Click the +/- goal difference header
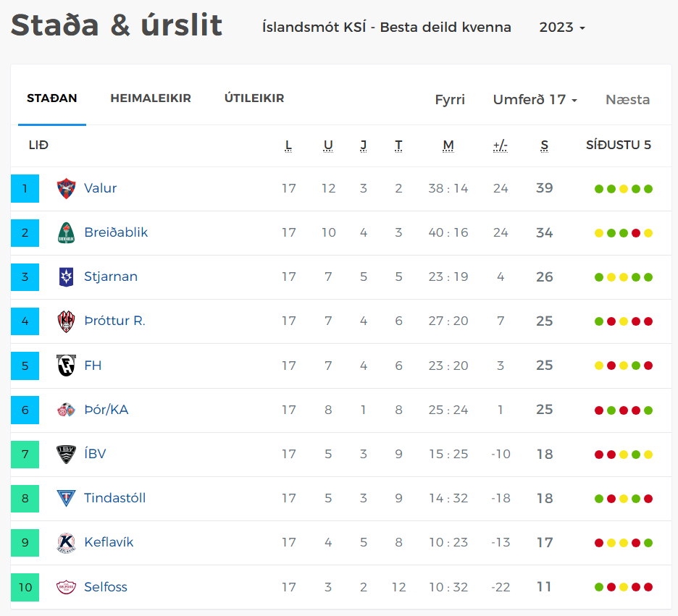 [501, 145]
